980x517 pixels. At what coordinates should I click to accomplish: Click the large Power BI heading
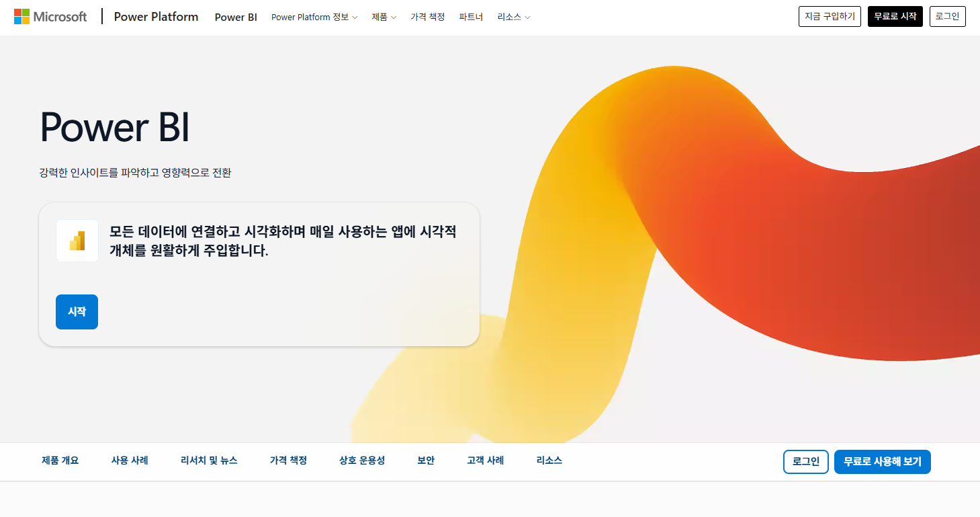pos(115,126)
